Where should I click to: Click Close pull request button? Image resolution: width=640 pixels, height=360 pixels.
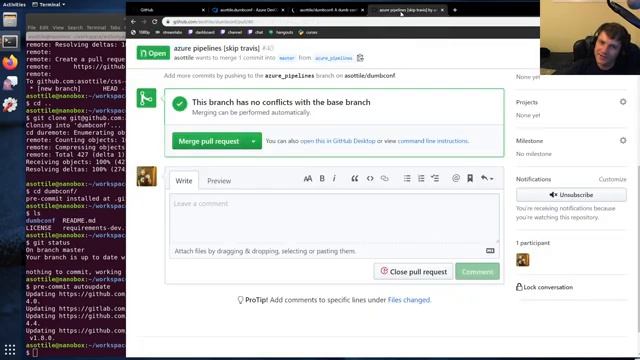coord(413,271)
